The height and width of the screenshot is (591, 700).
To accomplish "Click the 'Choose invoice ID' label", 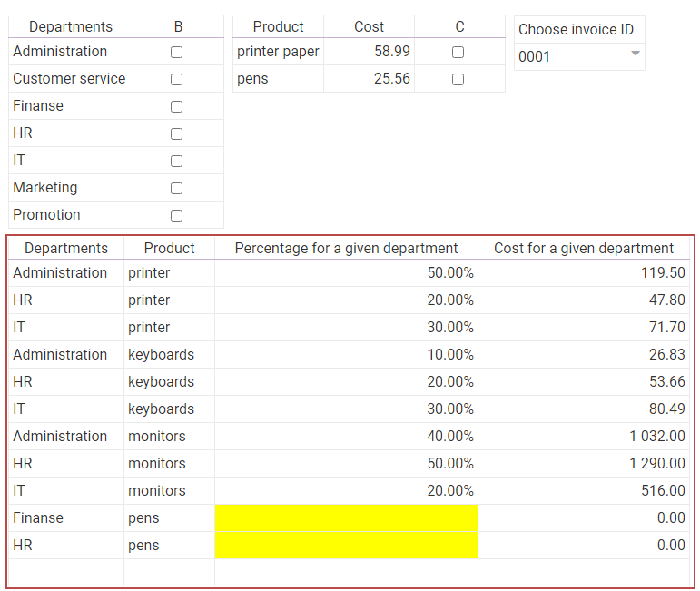I will pyautogui.click(x=576, y=29).
